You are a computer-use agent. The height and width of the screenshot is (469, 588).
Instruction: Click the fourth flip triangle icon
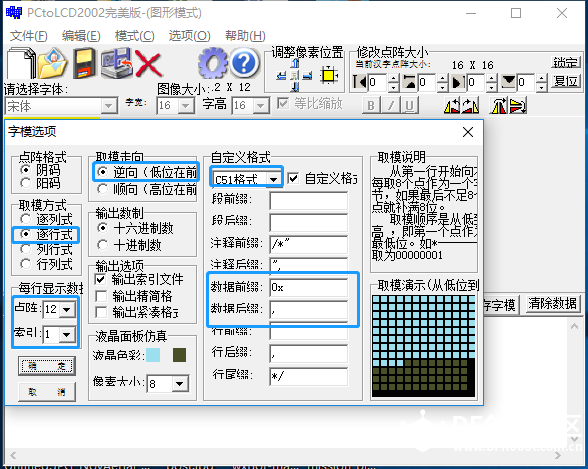pyautogui.click(x=518, y=105)
